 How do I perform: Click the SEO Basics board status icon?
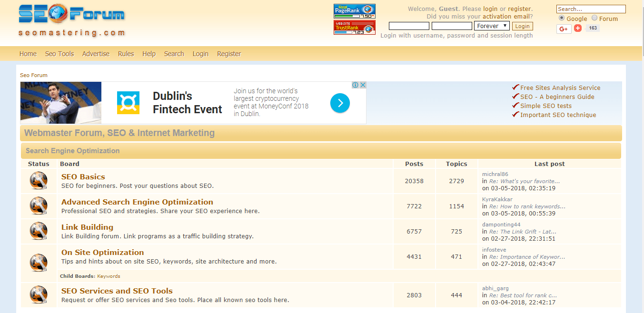click(x=39, y=181)
